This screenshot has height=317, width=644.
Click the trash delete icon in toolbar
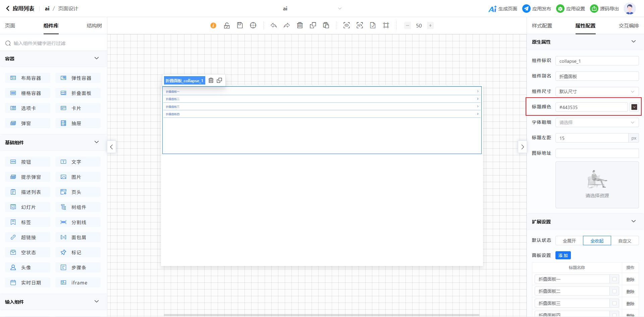point(300,25)
